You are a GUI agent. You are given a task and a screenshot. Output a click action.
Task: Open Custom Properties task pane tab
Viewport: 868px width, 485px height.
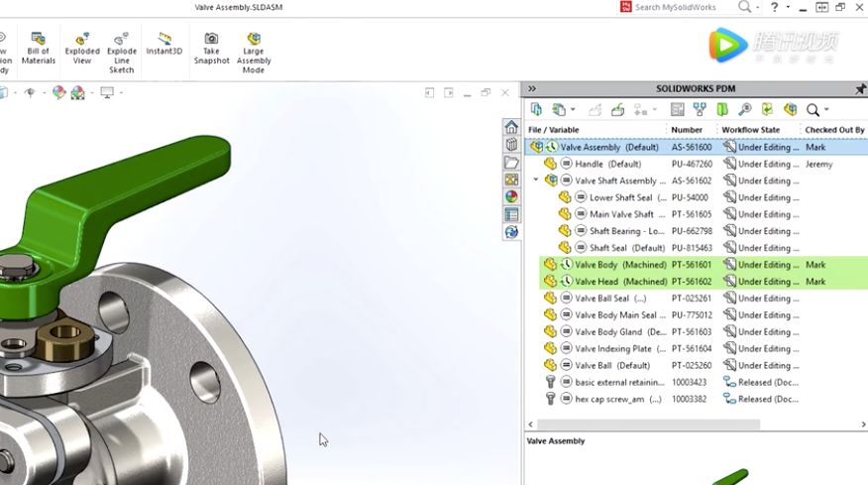click(511, 214)
